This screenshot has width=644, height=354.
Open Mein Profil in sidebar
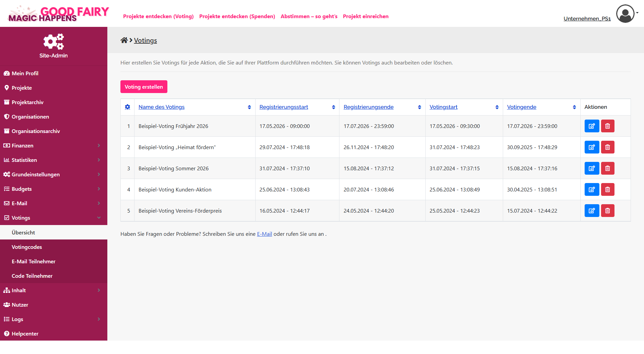(x=54, y=73)
